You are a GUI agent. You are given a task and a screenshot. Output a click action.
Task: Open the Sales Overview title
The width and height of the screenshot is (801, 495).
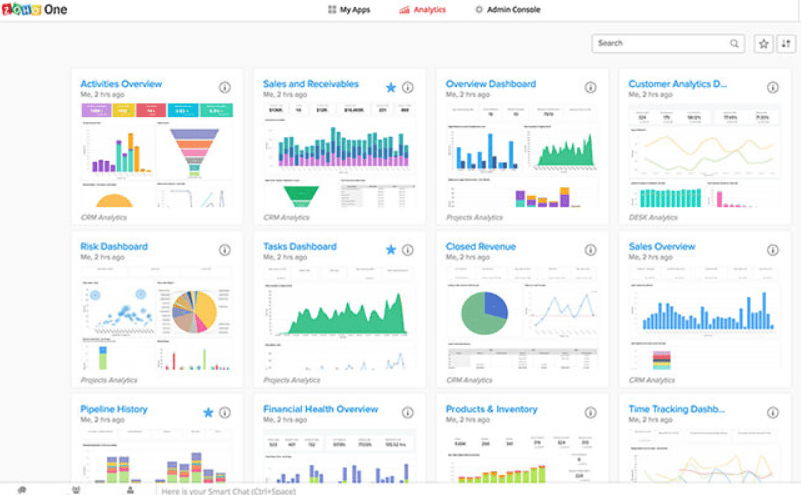[x=662, y=246]
